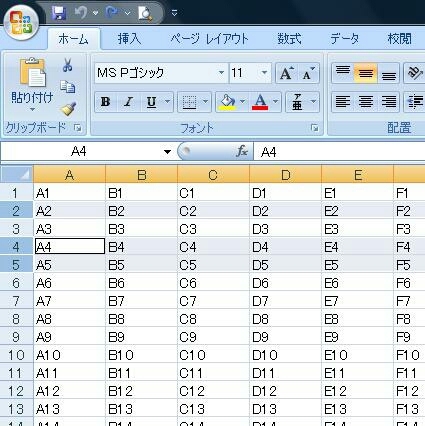The height and width of the screenshot is (426, 425).
Task: Apply red font color to text
Action: coord(260,102)
